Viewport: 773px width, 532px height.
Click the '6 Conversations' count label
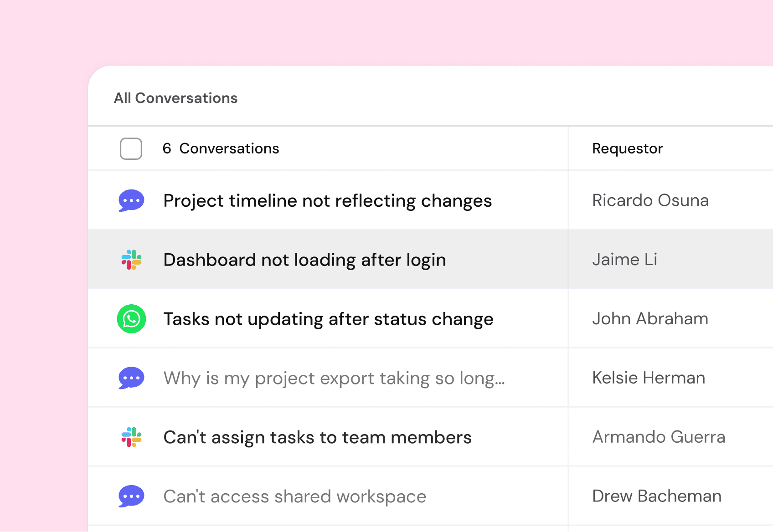click(x=221, y=148)
